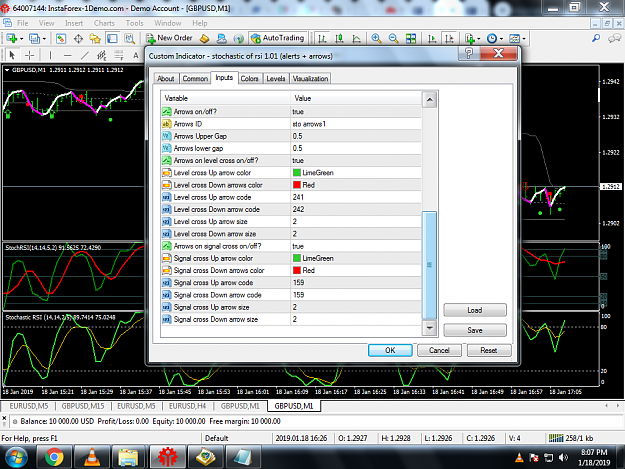Confirm the dialog with OK
Viewport: 625px width, 469px height.
tap(390, 350)
